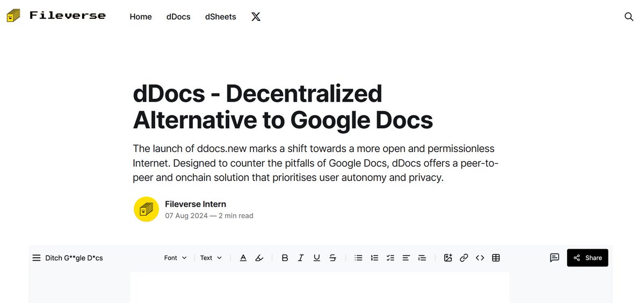Open the text alignment icon
This screenshot has height=303, width=644.
(x=406, y=258)
